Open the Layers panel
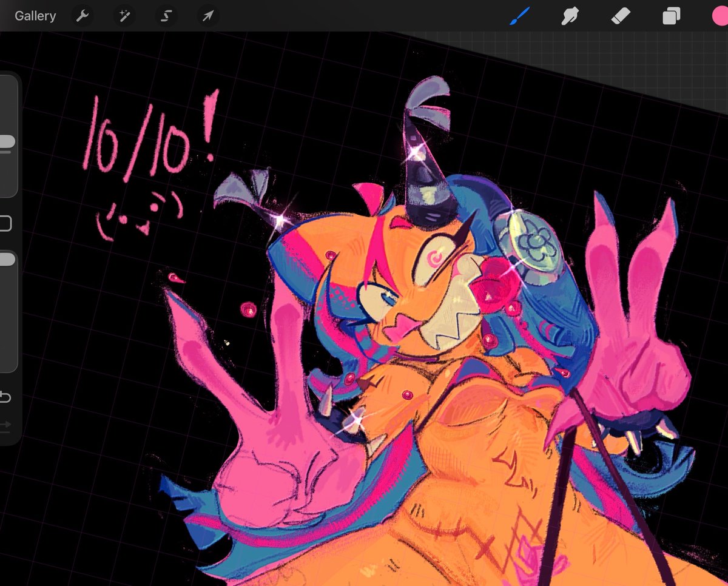This screenshot has height=586, width=728. 671,16
